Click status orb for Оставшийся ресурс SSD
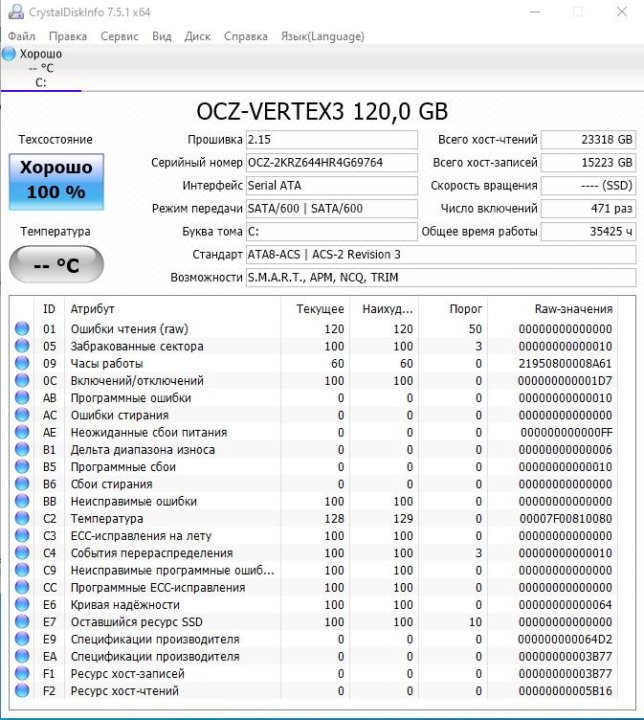This screenshot has width=644, height=720. (22, 622)
